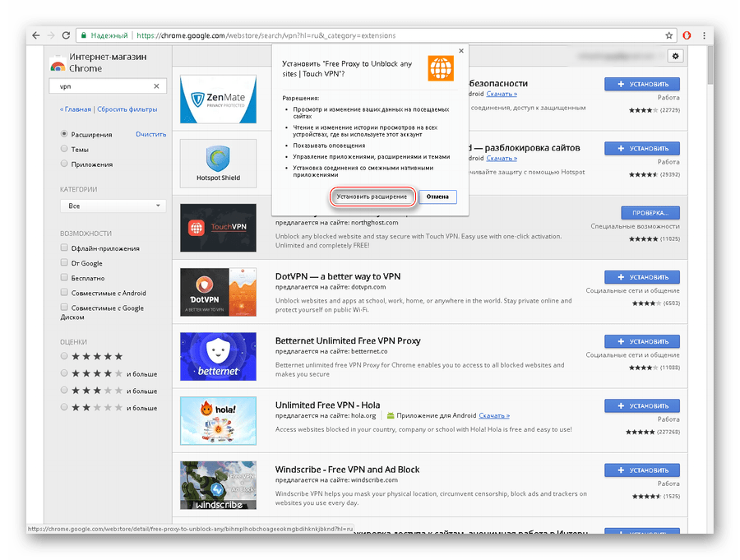Image resolution: width=740 pixels, height=560 pixels.
Task: Bookmark the page with the star icon
Action: click(670, 35)
